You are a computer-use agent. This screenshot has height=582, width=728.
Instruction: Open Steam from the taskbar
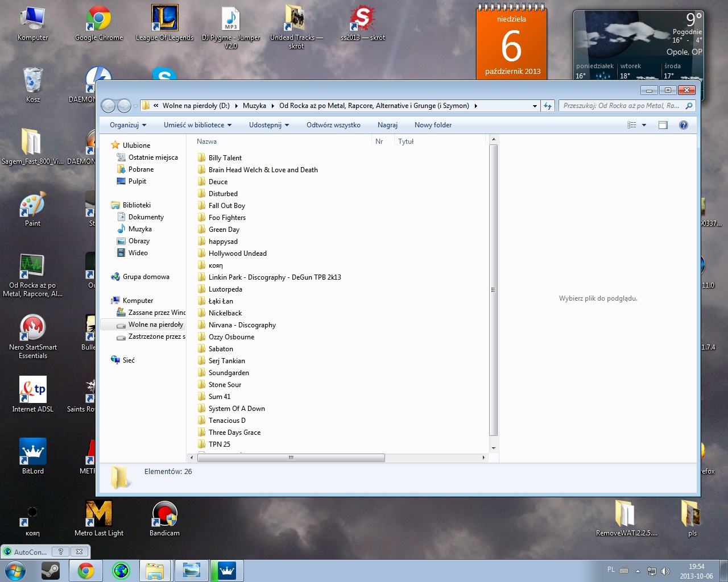[x=51, y=571]
